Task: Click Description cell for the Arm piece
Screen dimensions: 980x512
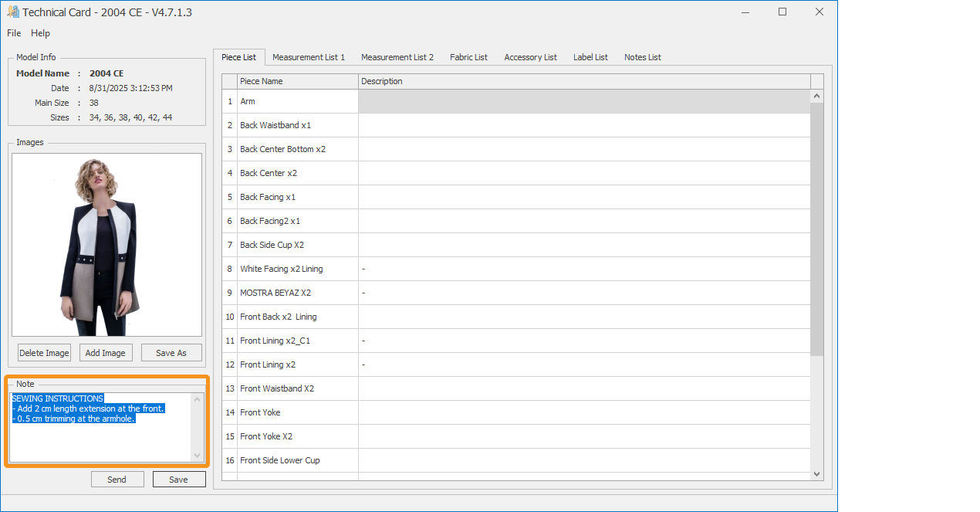Action: tap(583, 101)
